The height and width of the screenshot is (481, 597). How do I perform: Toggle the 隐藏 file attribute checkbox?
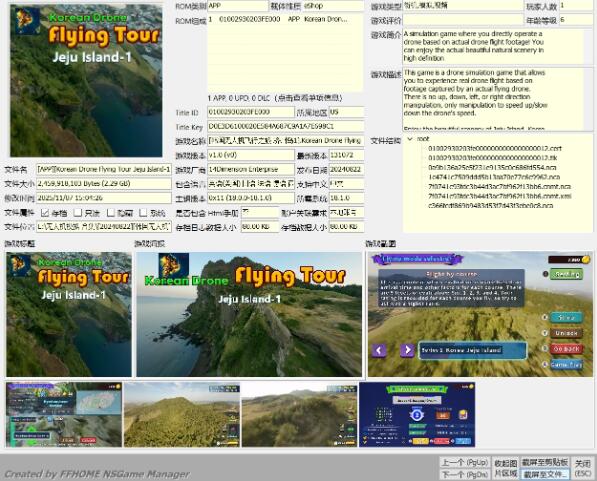click(111, 213)
